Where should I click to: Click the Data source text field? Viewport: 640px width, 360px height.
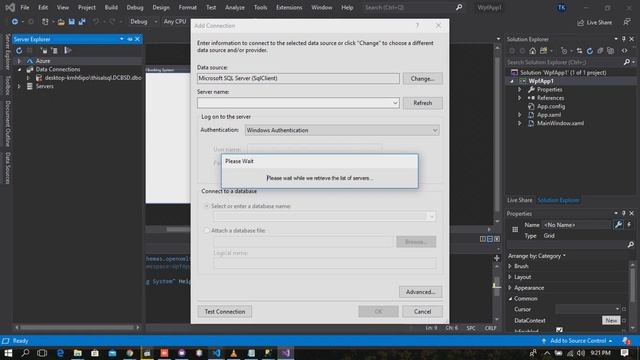point(298,78)
